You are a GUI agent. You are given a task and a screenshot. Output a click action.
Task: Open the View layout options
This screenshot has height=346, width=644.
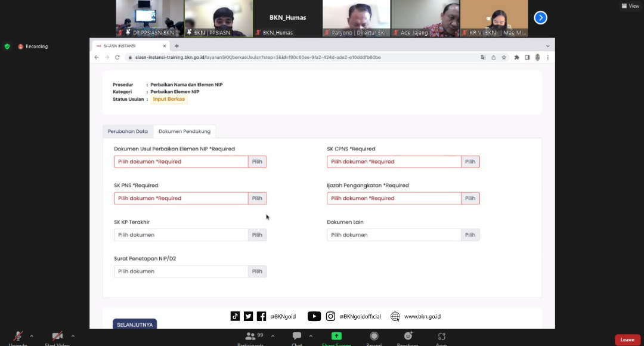click(x=630, y=6)
